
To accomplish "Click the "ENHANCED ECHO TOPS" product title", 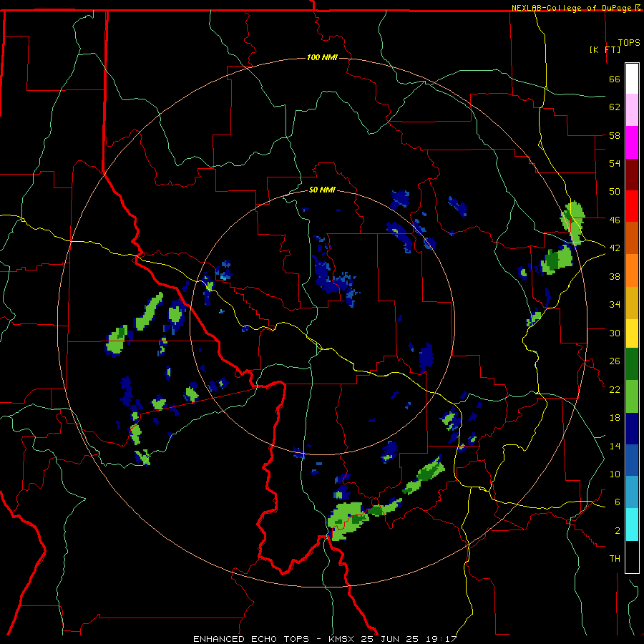I will coord(251,639).
